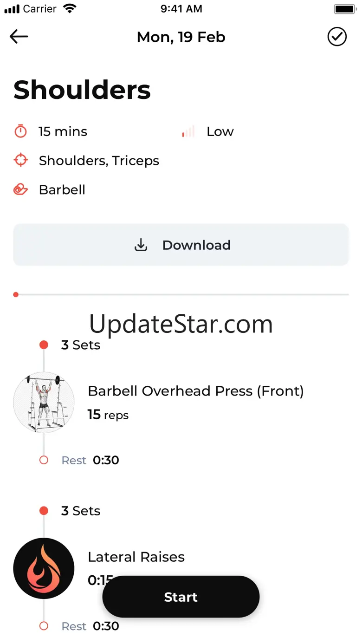Click the intensity bars icon beside Low
Image resolution: width=362 pixels, height=644 pixels.
tap(188, 132)
